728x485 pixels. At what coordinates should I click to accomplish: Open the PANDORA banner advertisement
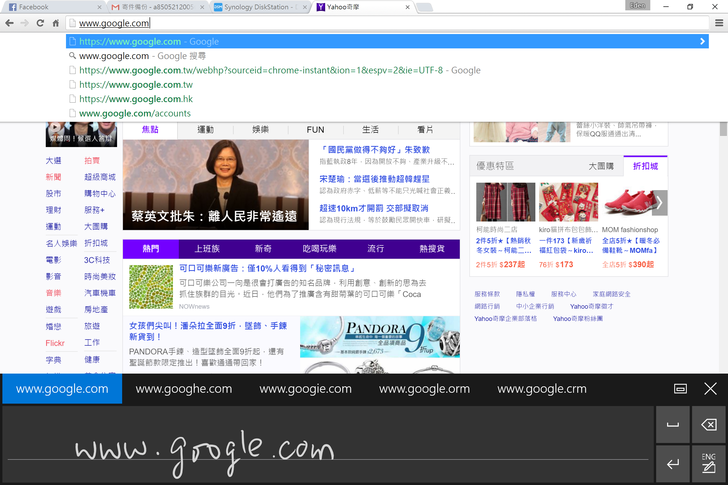(x=380, y=343)
